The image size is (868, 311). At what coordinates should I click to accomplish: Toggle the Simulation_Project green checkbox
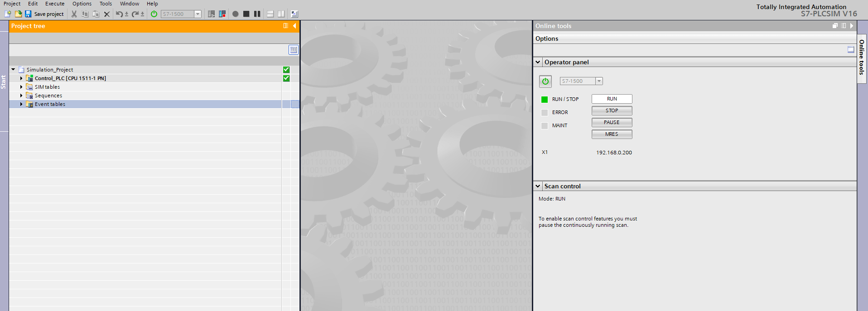pos(286,70)
